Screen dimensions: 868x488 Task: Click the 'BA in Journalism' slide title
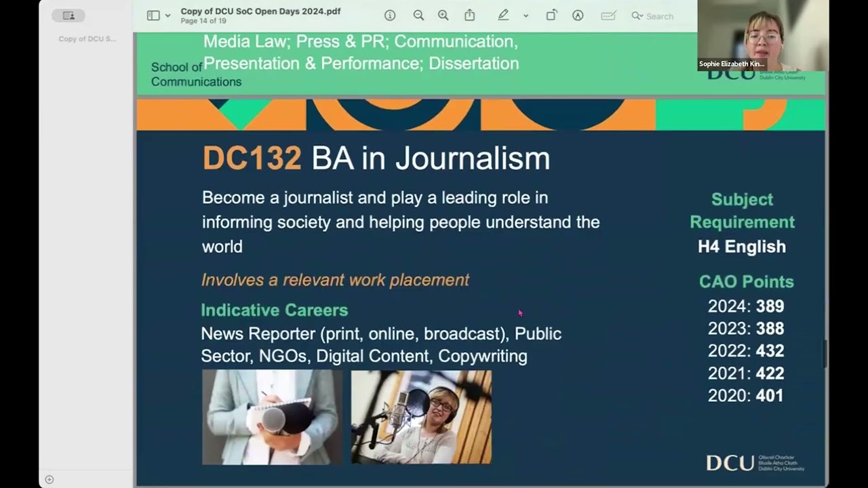pos(431,159)
